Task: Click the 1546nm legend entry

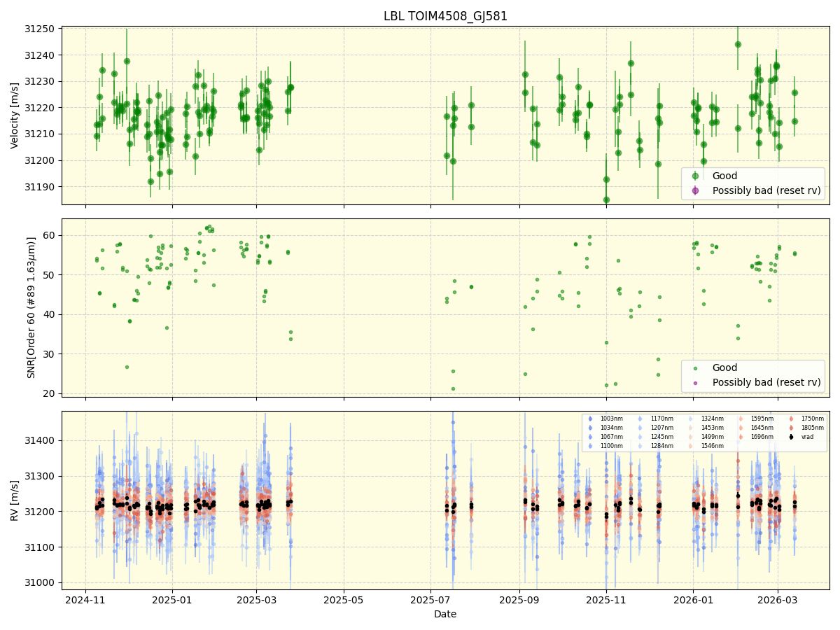Action: pos(708,446)
